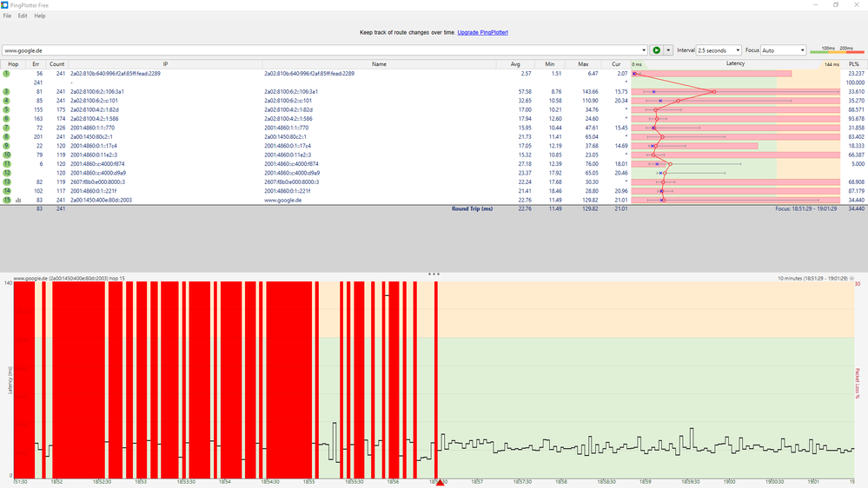Open the target address history dropdown
Viewport: 868px width, 488px height.
643,50
